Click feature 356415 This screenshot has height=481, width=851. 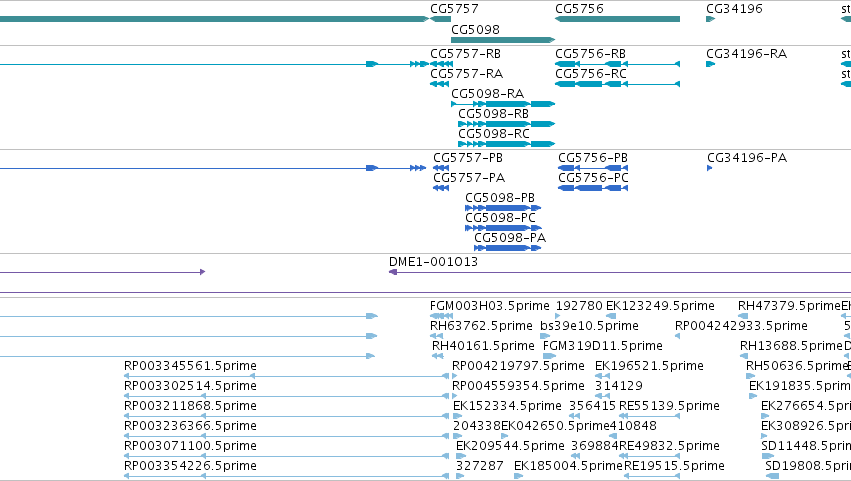point(592,407)
